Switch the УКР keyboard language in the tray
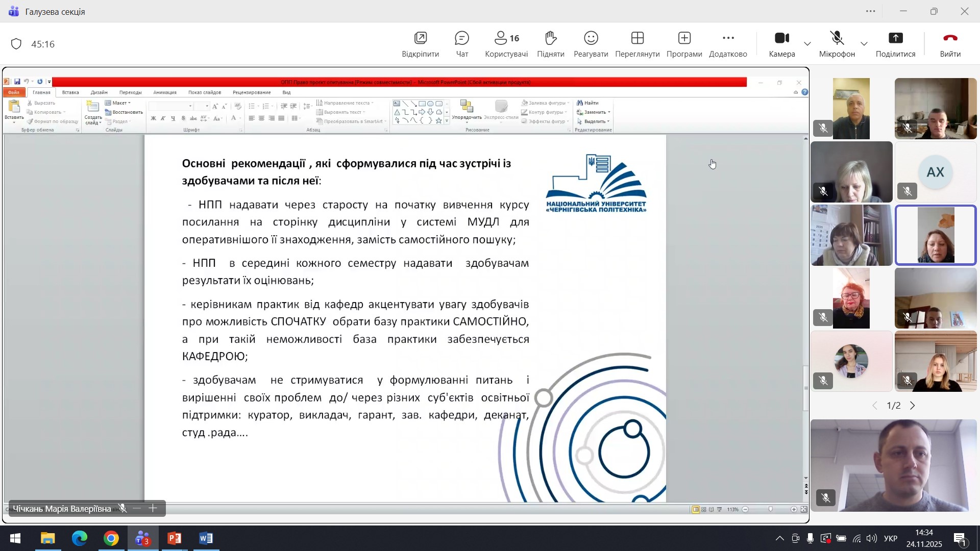 891,539
